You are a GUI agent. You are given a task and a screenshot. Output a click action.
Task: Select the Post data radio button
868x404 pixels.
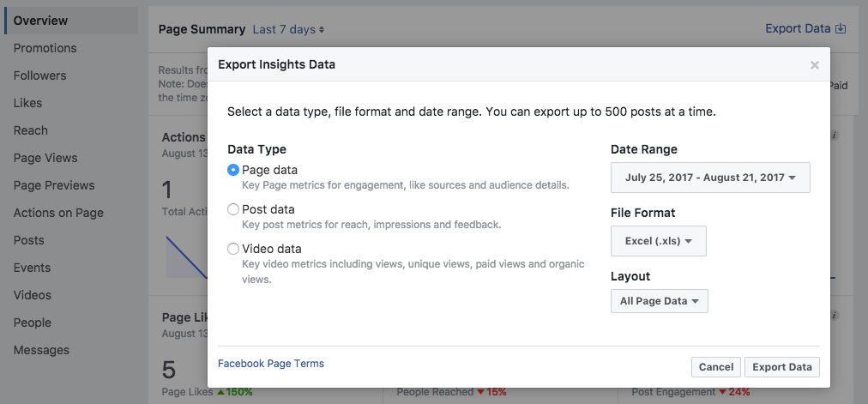233,209
